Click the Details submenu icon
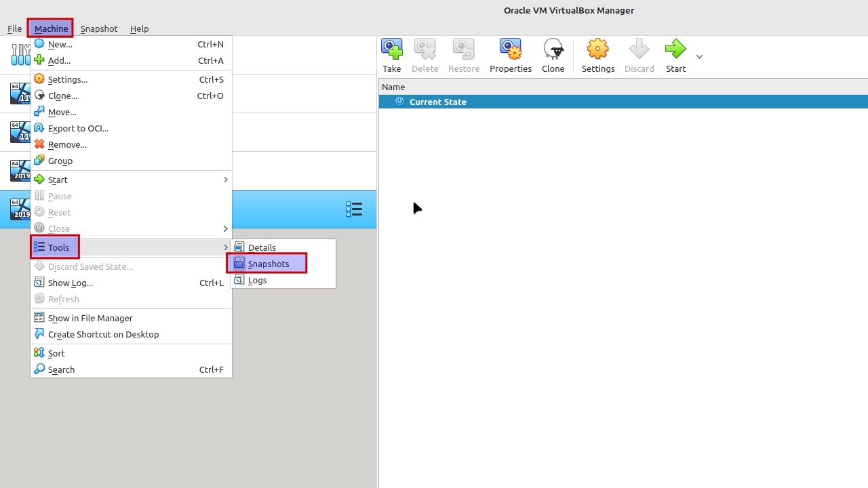868x488 pixels. [239, 247]
